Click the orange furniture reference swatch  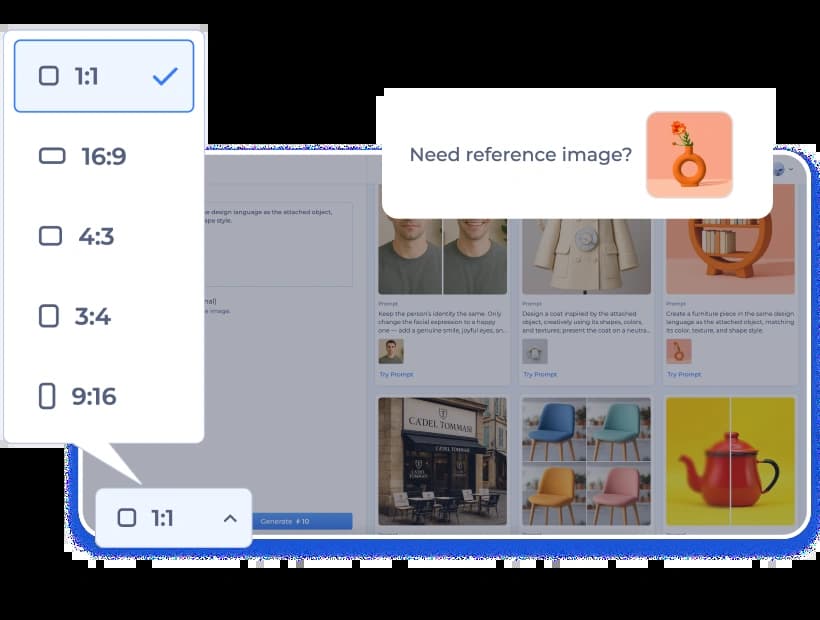(x=678, y=351)
